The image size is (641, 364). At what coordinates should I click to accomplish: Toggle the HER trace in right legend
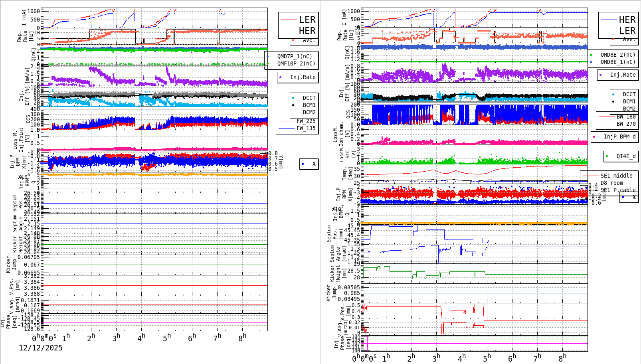[x=619, y=19]
